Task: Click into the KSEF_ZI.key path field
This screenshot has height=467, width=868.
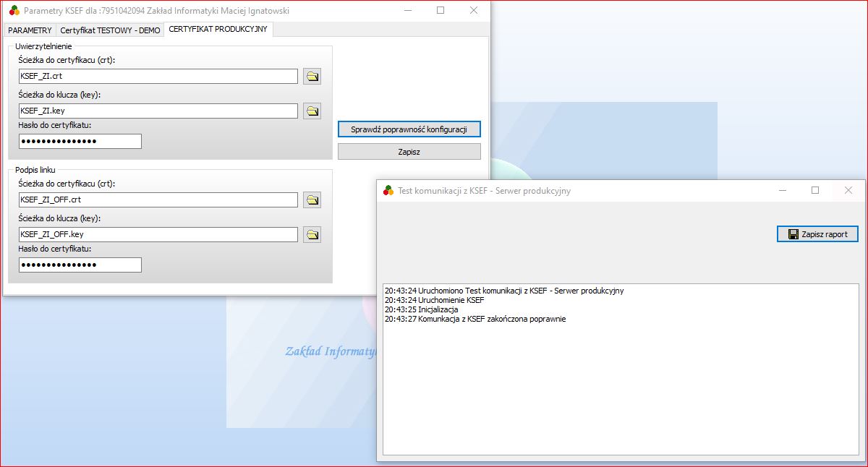Action: [x=158, y=111]
